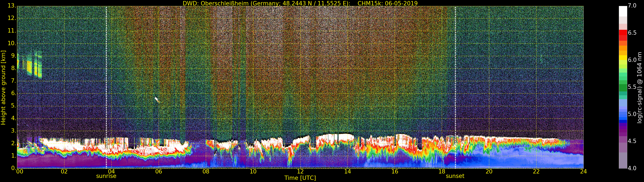Click the time axis tick label '02'
Screen dimensions: 644x182
64,172
